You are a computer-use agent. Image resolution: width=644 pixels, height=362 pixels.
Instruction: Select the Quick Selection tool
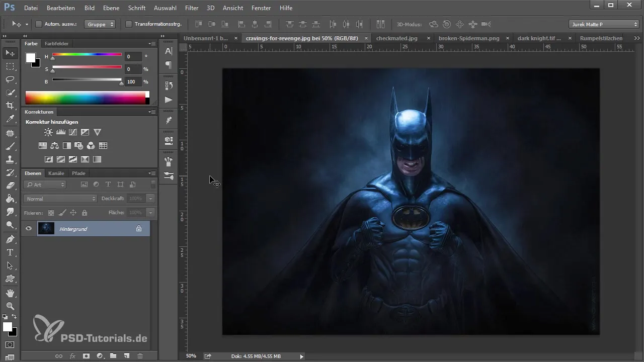pyautogui.click(x=10, y=93)
